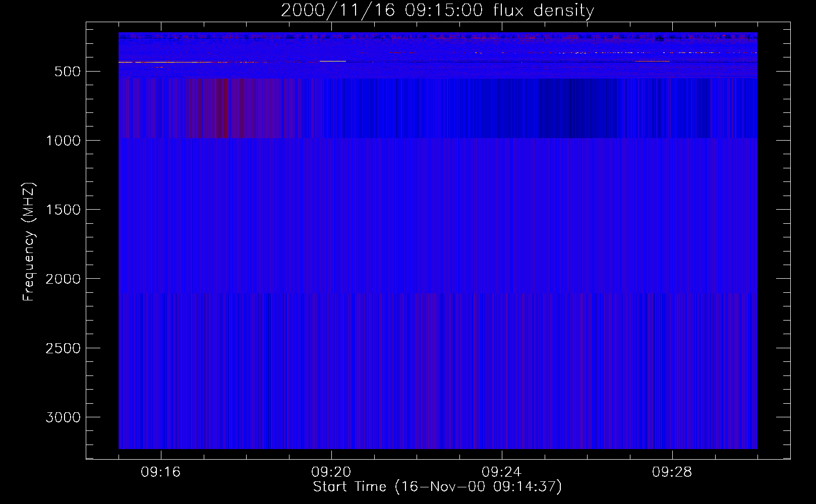Click the 'Frequency (MHZ)' axis label
The image size is (816, 504).
point(29,241)
